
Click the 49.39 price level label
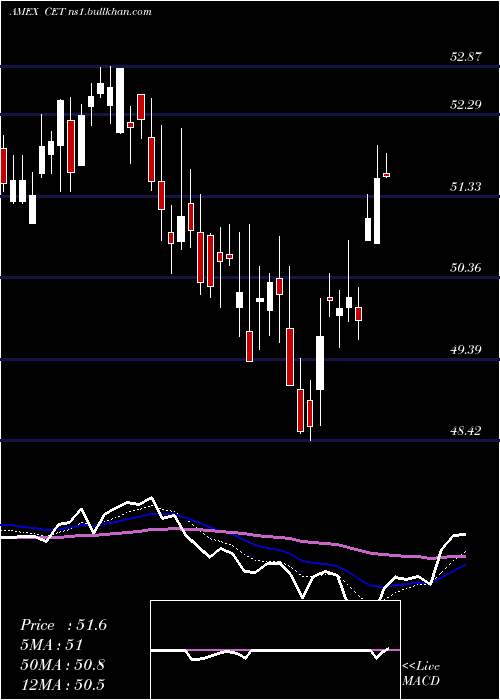pyautogui.click(x=466, y=350)
